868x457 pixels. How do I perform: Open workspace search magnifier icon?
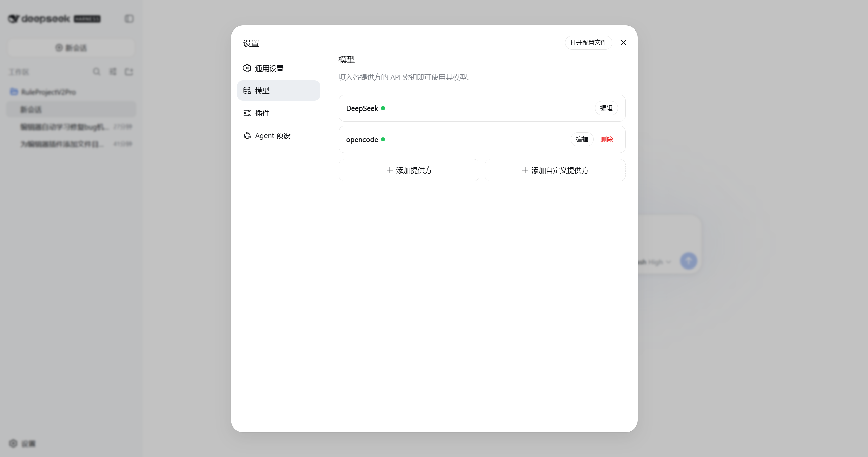97,72
